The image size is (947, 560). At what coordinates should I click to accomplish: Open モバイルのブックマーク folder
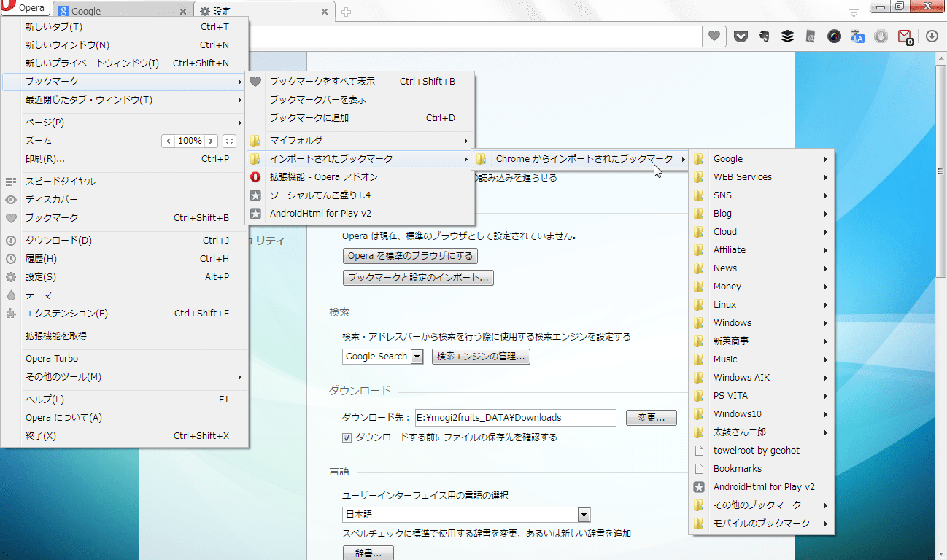[762, 524]
